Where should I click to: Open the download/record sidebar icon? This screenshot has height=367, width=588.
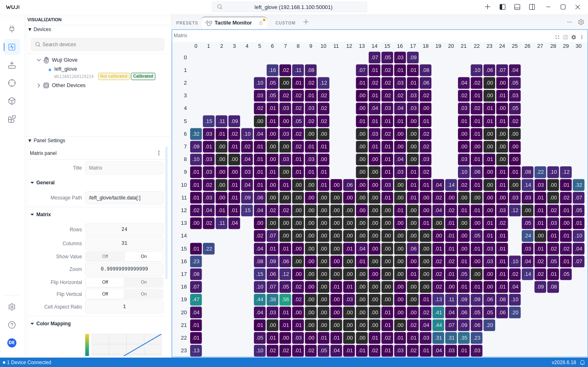12,65
